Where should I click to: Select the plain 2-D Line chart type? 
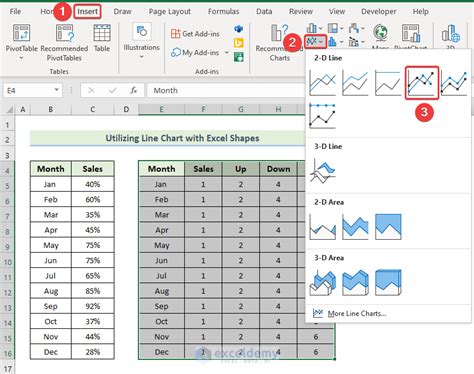pyautogui.click(x=322, y=83)
